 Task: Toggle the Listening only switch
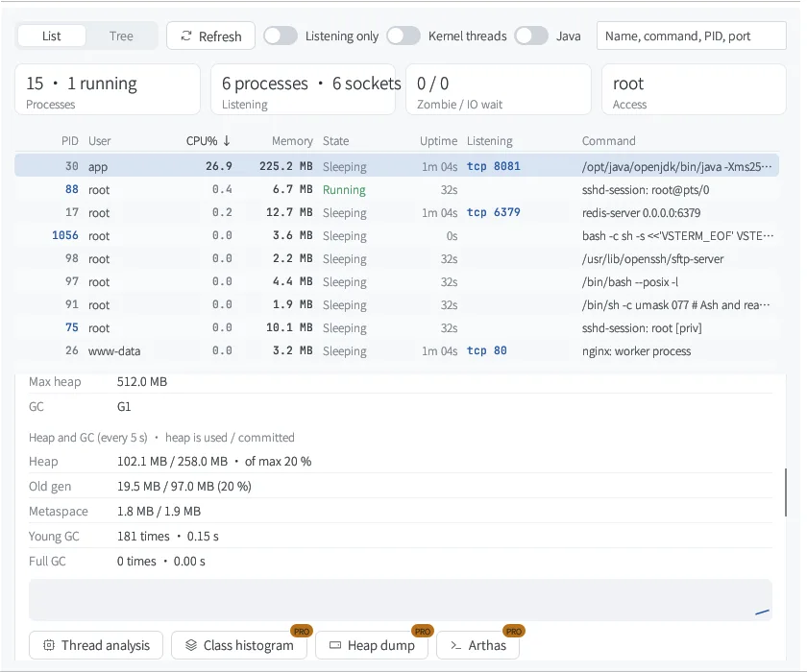pyautogui.click(x=281, y=36)
